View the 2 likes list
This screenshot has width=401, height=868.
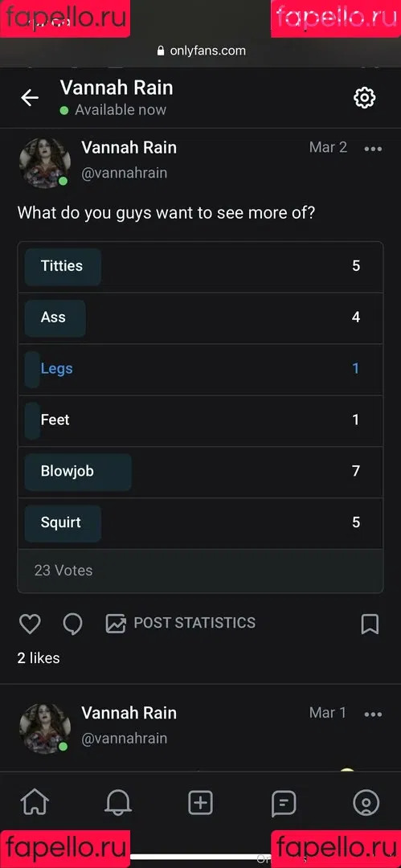pos(39,658)
